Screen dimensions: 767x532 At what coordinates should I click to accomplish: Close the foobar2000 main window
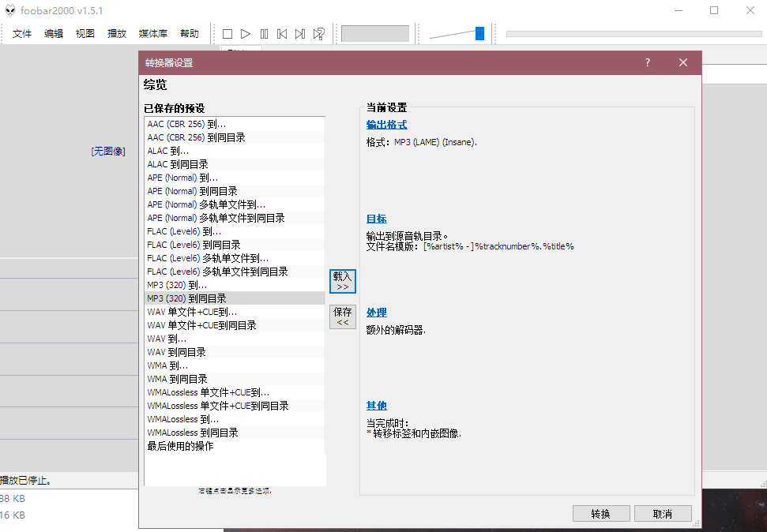(750, 10)
